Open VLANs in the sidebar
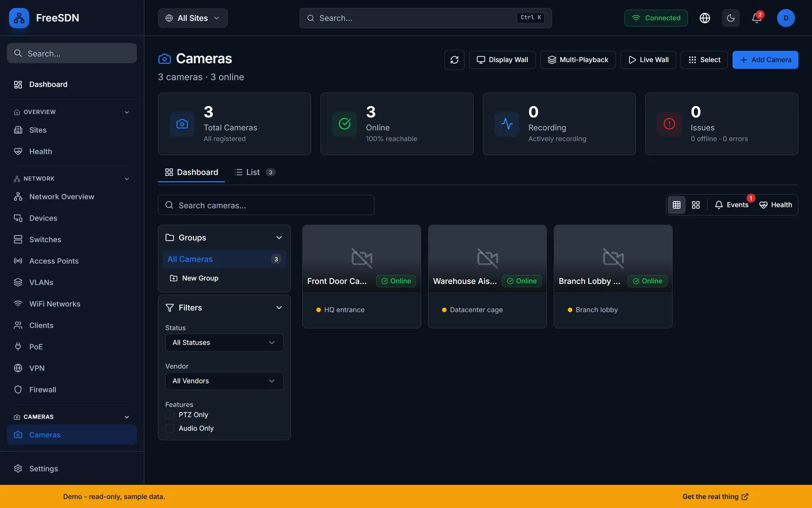Viewport: 812px width, 508px height. 72,282
